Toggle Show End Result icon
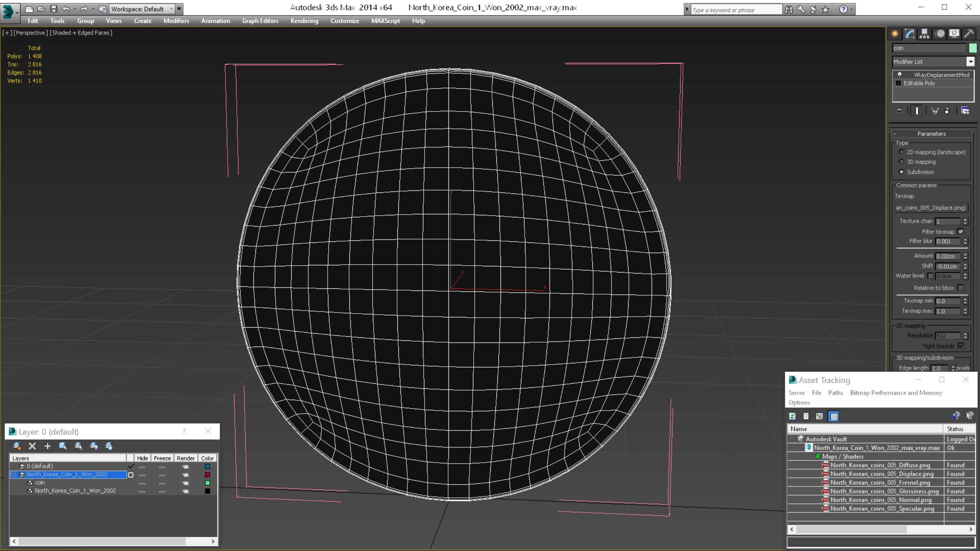The height and width of the screenshot is (551, 980). point(917,111)
